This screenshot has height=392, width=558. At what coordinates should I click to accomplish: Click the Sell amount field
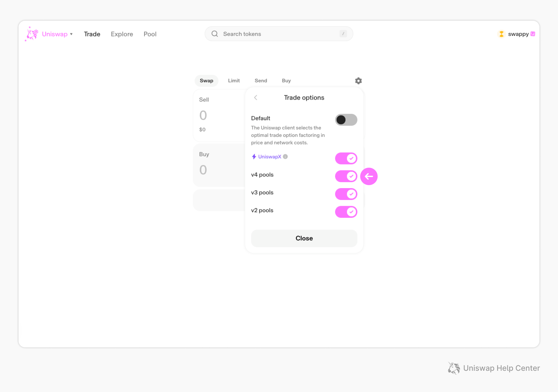click(x=203, y=115)
